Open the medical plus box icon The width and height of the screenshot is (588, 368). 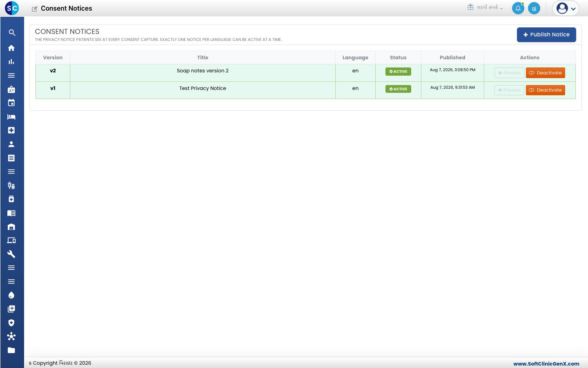[x=11, y=130]
